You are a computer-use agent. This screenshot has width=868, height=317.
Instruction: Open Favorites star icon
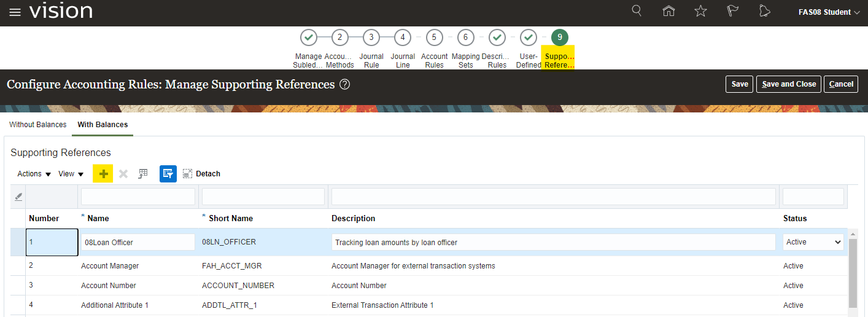point(700,12)
